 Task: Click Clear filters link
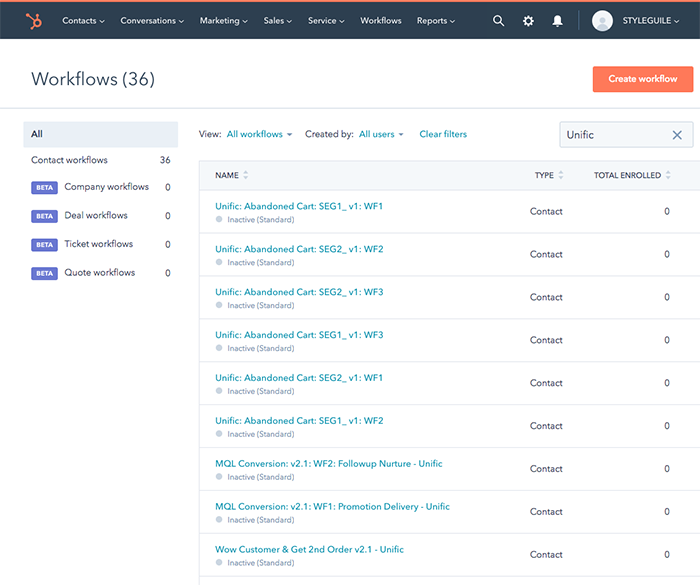coord(443,134)
